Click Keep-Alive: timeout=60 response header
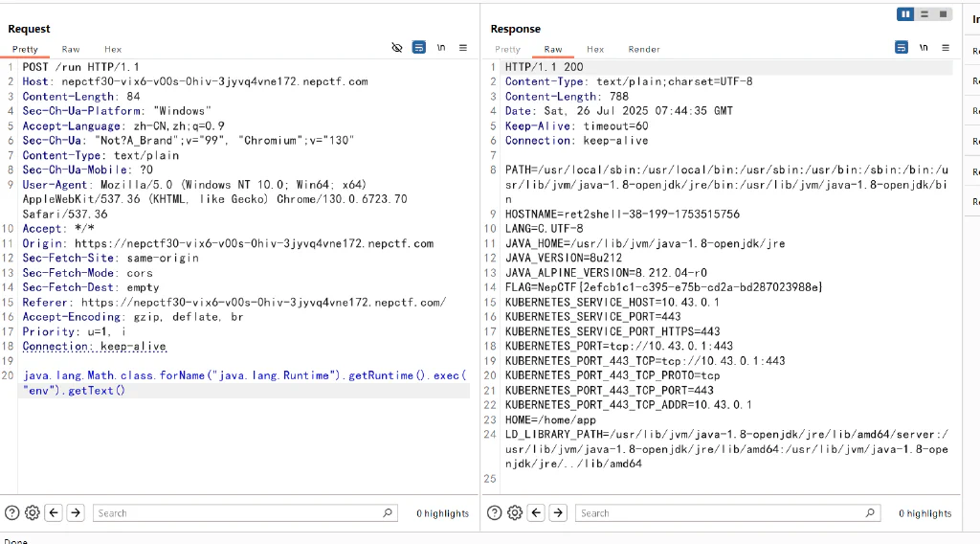Screen dimensions: 980x544 pyautogui.click(x=576, y=125)
